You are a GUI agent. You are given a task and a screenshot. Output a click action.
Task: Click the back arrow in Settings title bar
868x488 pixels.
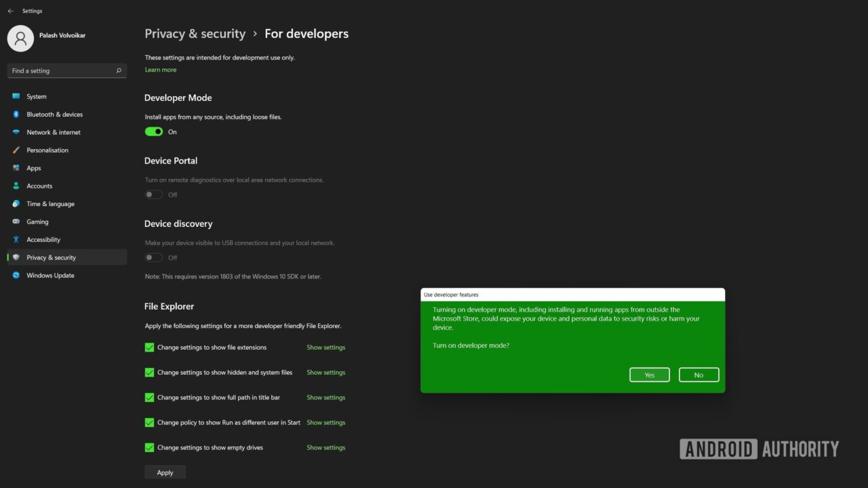click(x=10, y=11)
